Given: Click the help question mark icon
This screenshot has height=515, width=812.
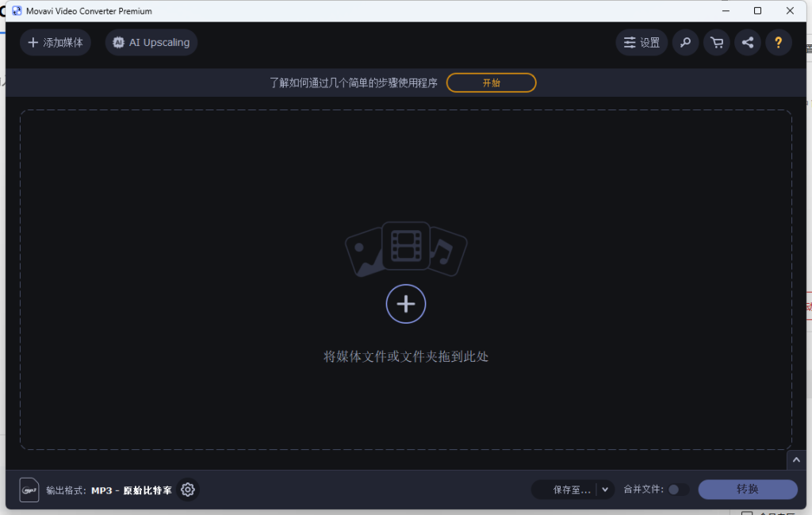Looking at the screenshot, I should (778, 42).
